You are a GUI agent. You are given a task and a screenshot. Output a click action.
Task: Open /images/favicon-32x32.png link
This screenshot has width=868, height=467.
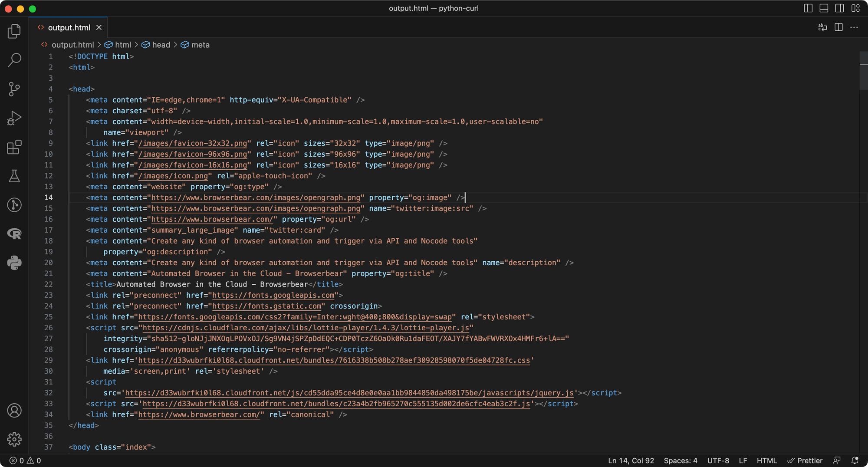pyautogui.click(x=193, y=143)
